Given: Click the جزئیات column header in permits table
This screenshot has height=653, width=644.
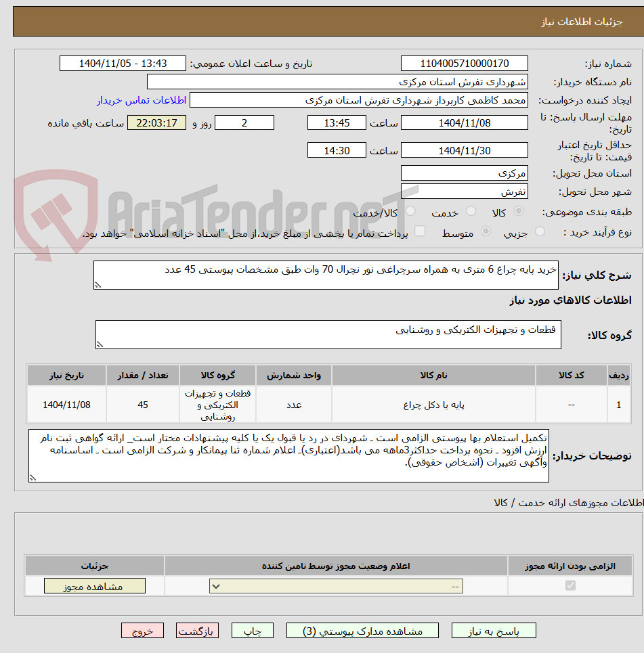Looking at the screenshot, I should point(95,566).
